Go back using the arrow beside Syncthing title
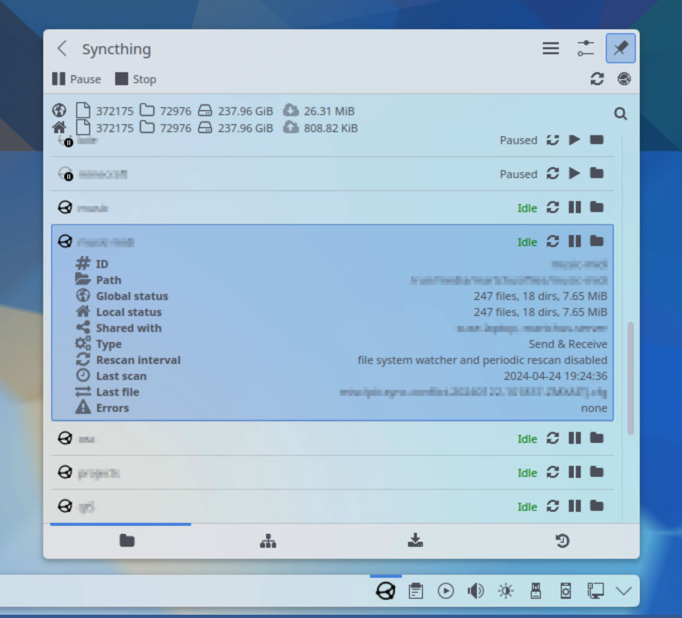 [62, 48]
